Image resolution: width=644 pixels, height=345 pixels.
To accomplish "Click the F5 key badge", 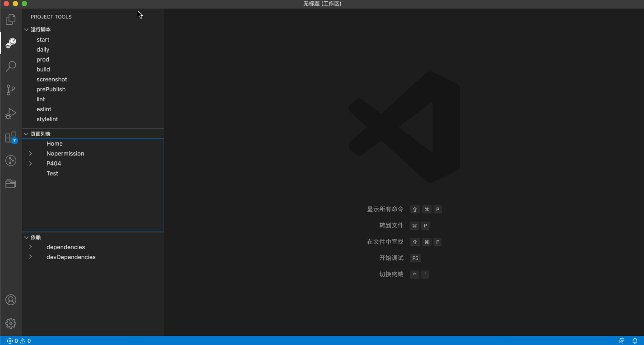I will coord(415,258).
